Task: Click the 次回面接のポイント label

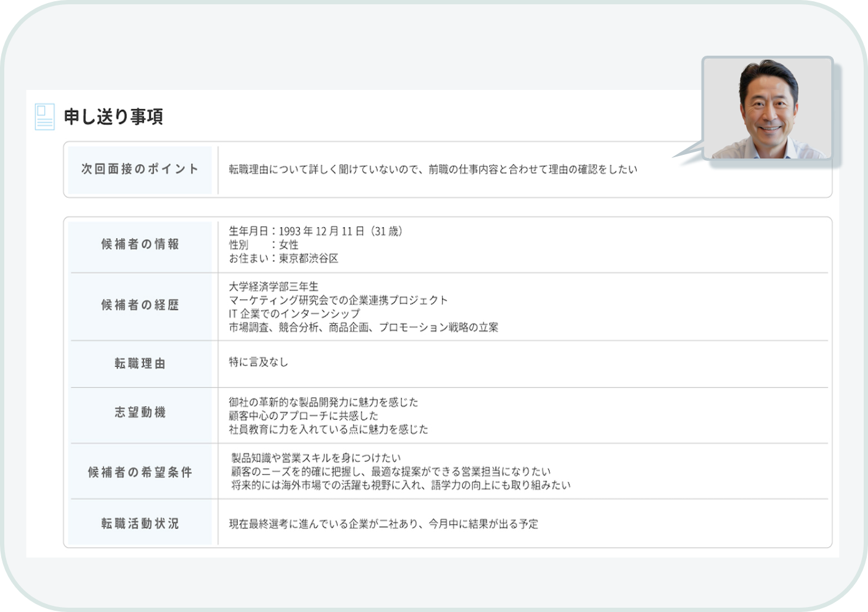Action: click(x=140, y=169)
